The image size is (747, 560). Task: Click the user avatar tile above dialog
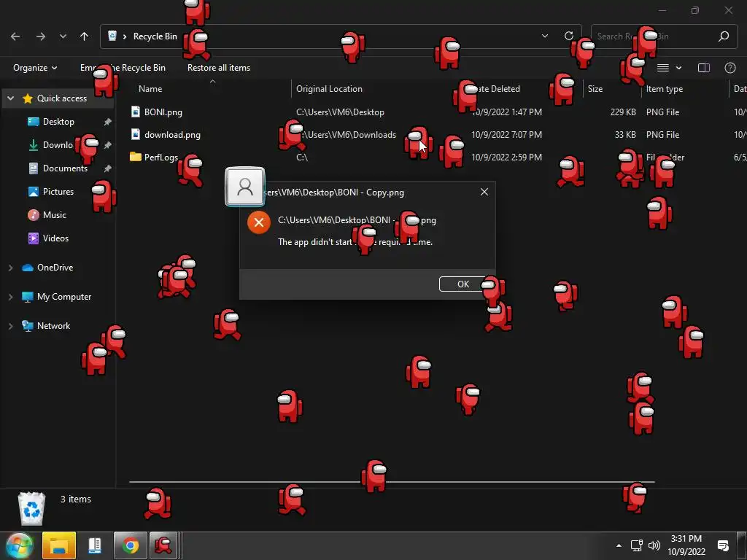coord(245,186)
